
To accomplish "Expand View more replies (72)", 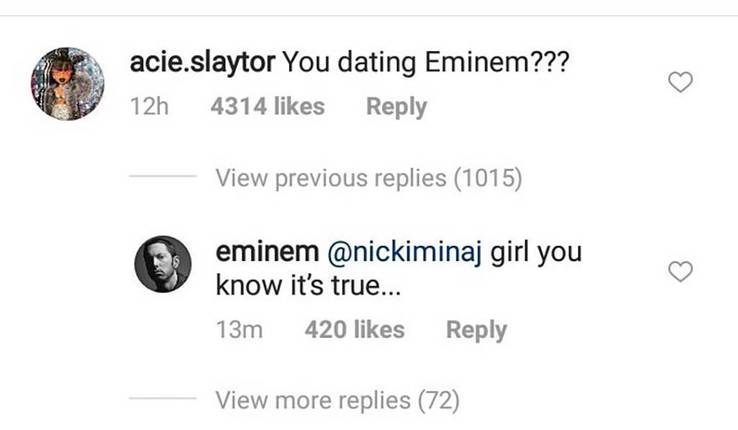I will click(x=337, y=401).
